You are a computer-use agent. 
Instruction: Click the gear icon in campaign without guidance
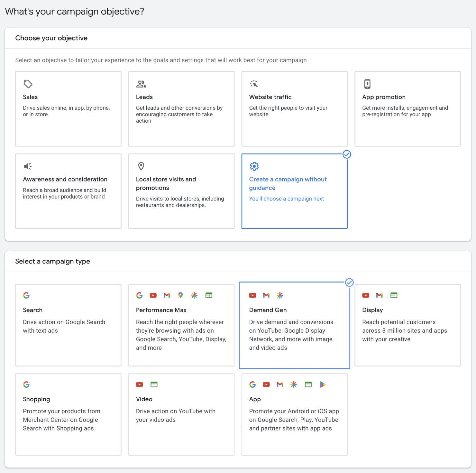coord(254,166)
